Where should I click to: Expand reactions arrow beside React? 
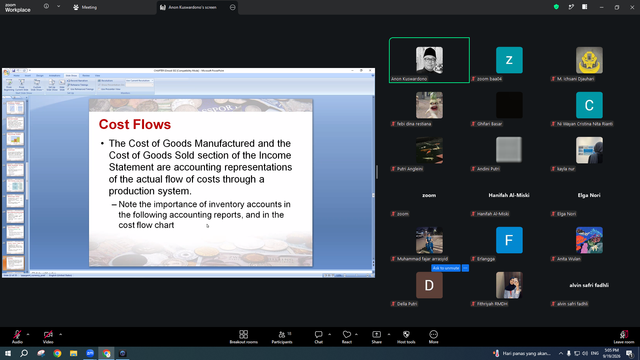pos(356,334)
